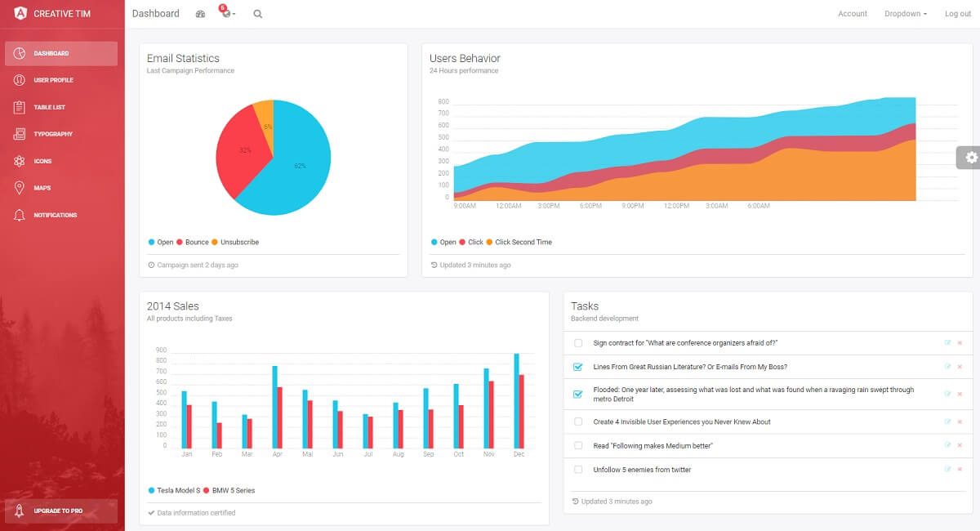The width and height of the screenshot is (980, 531).
Task: Check the "Following makes Medium better" checkbox
Action: click(x=578, y=446)
